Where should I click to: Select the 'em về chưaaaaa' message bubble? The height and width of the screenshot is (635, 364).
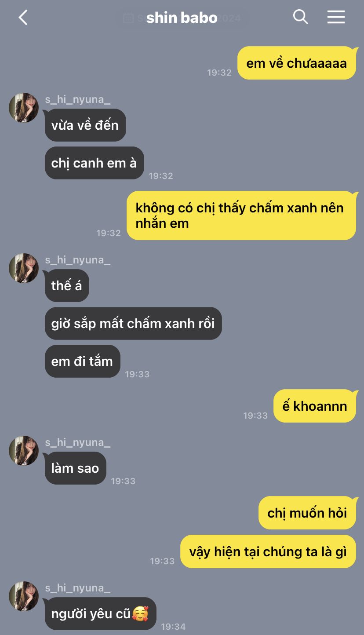297,63
